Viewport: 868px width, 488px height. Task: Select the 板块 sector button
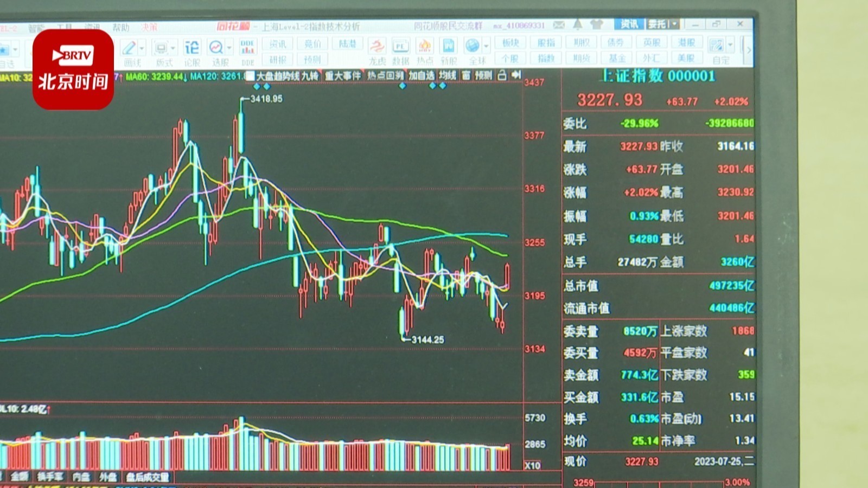coord(510,42)
